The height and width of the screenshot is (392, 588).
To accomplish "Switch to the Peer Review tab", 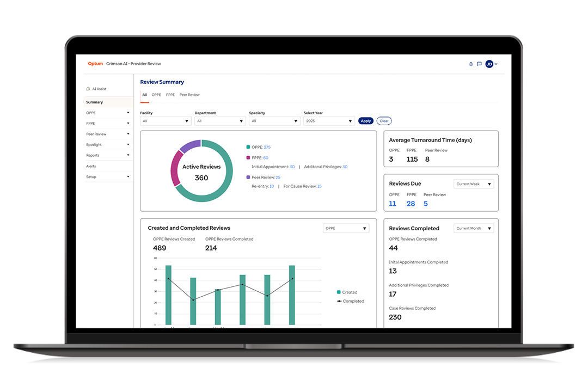I will pyautogui.click(x=189, y=95).
